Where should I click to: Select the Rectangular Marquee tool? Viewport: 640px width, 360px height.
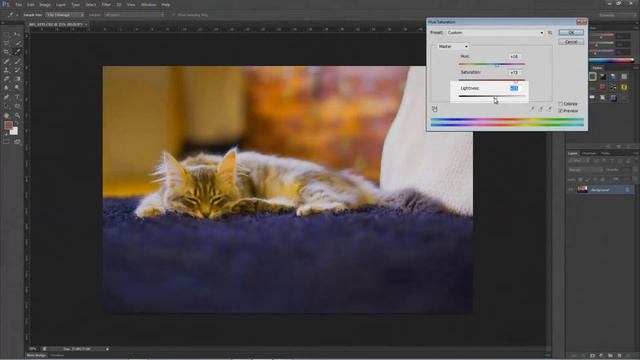click(7, 34)
